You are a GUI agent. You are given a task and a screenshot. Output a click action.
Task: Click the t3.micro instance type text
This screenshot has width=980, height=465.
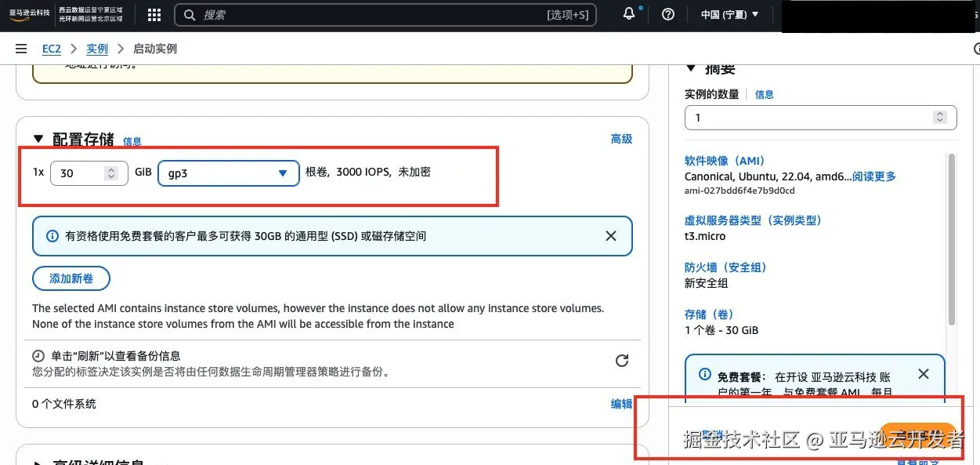click(x=705, y=236)
